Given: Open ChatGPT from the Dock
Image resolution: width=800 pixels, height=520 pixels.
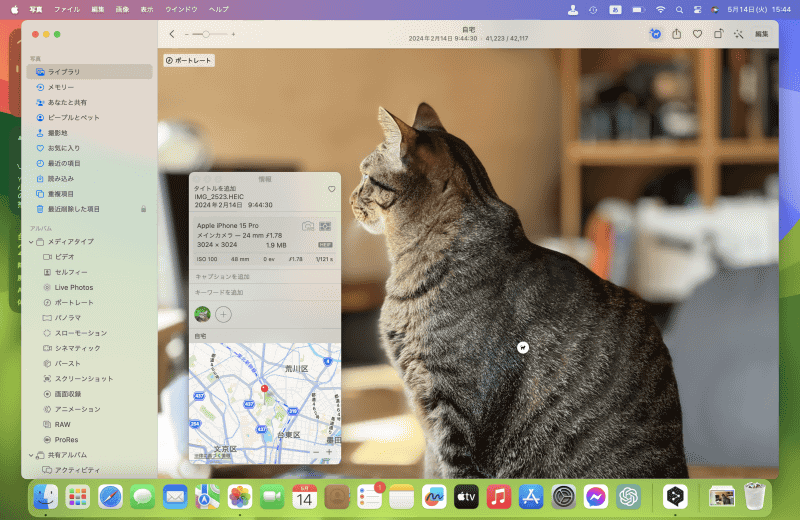Looking at the screenshot, I should [x=629, y=497].
